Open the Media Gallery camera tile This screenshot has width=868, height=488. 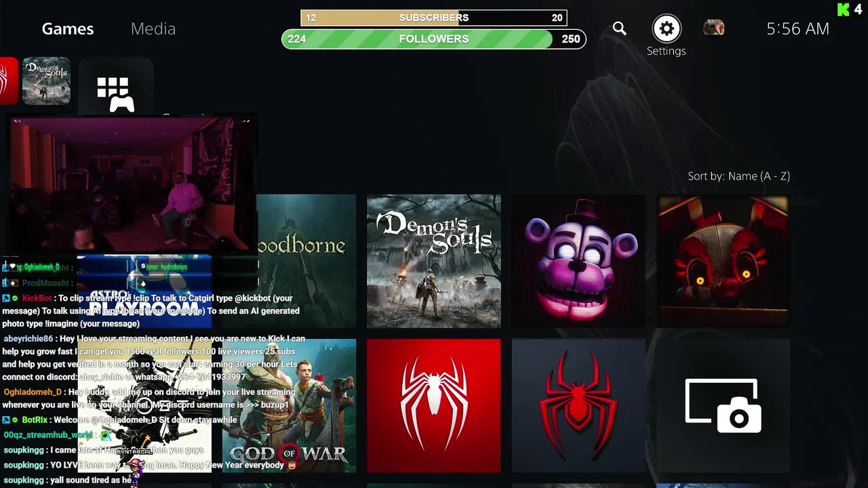(723, 405)
